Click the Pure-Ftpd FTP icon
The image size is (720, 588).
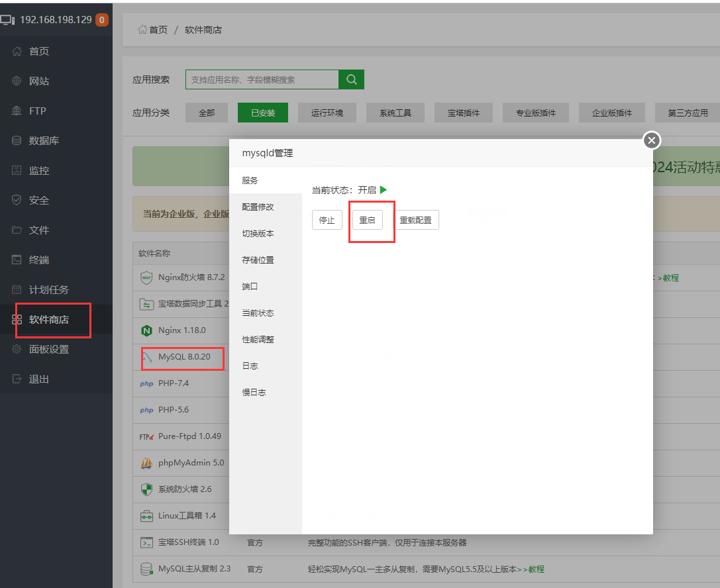coord(146,437)
